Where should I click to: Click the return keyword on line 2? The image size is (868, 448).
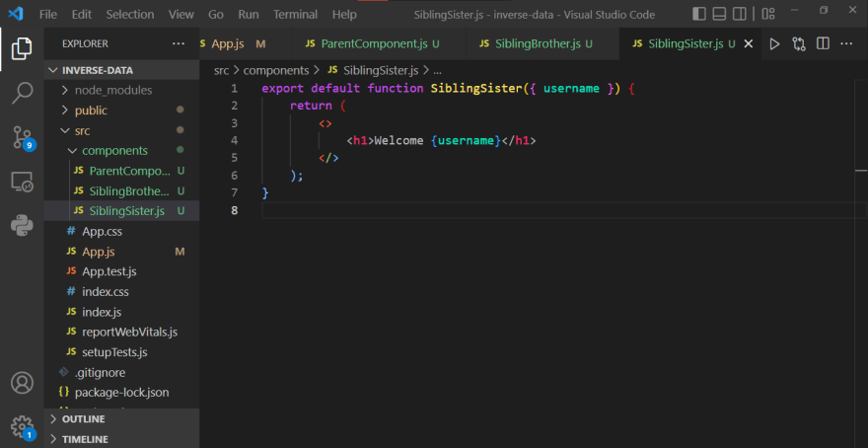pyautogui.click(x=311, y=106)
